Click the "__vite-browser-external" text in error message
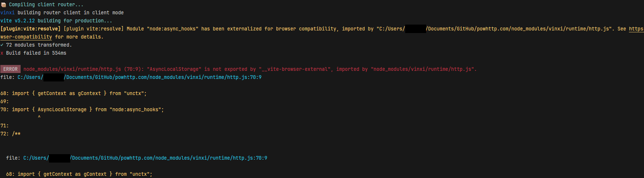This screenshot has width=644, height=178. (294, 69)
